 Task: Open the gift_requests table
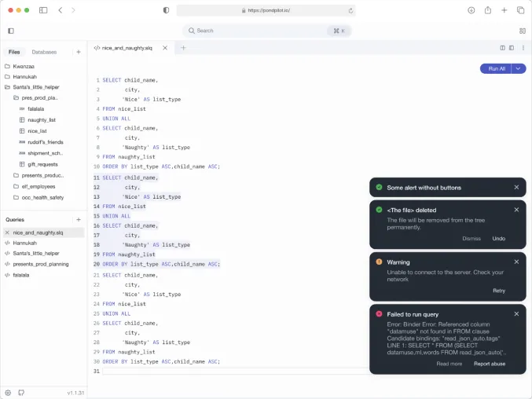coord(42,164)
